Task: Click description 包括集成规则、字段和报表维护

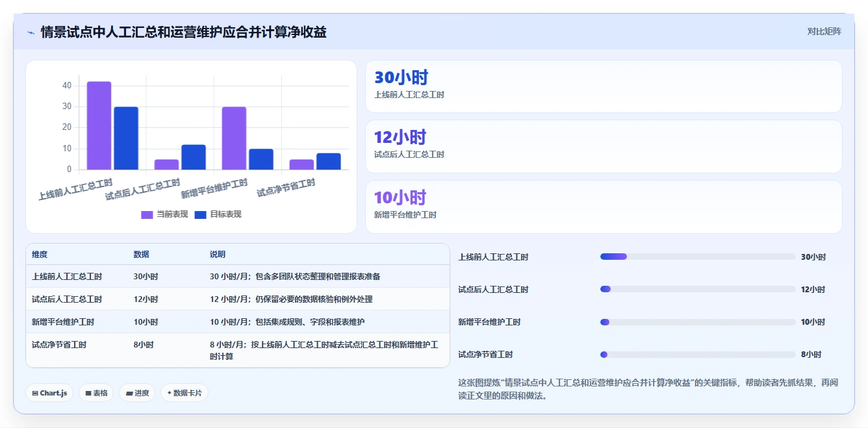Action: tap(311, 321)
